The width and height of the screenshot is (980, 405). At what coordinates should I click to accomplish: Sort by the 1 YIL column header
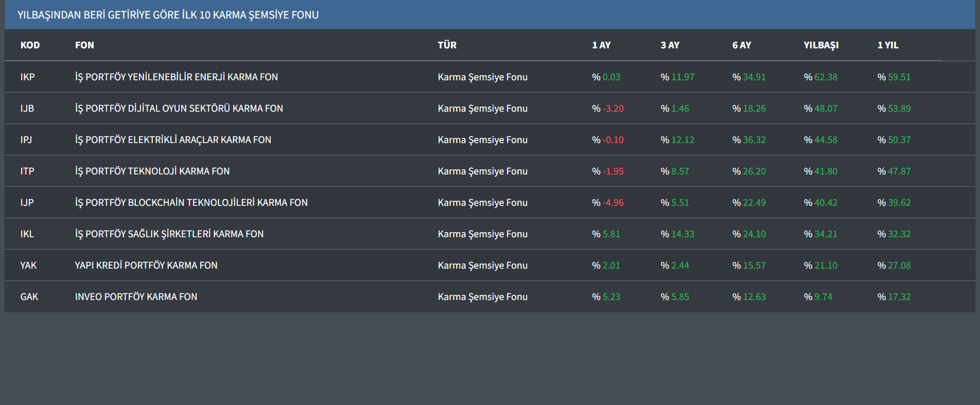887,45
